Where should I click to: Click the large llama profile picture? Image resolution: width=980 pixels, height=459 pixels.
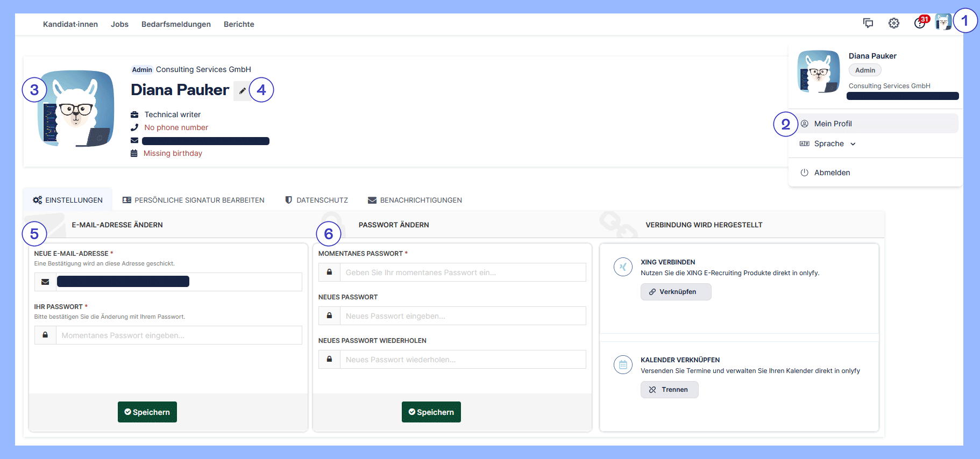tap(76, 109)
